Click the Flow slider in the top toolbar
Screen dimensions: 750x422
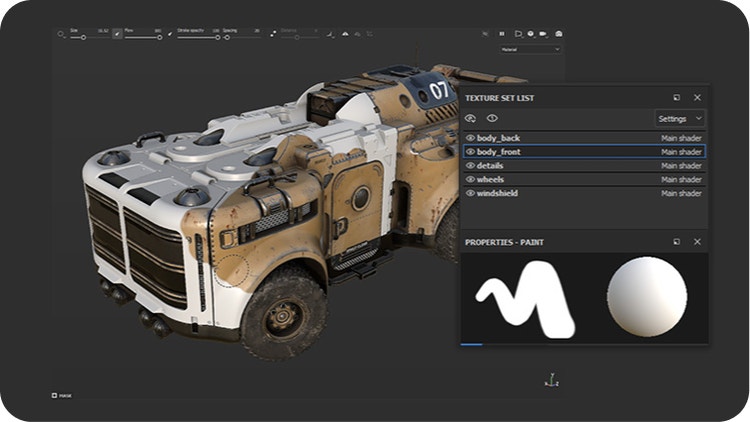click(x=143, y=37)
